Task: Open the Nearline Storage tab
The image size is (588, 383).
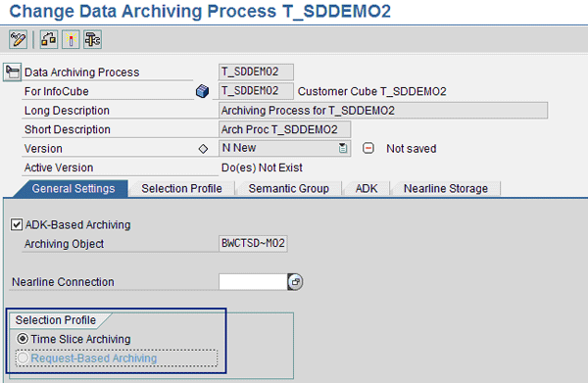Action: tap(446, 188)
